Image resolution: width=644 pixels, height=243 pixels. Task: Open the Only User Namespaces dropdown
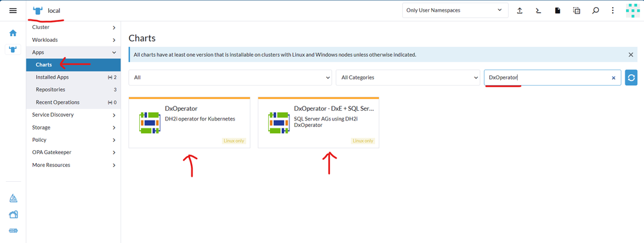click(455, 10)
